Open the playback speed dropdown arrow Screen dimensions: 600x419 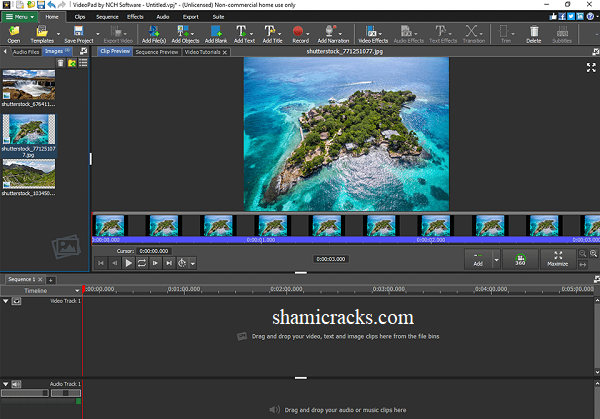[193, 263]
